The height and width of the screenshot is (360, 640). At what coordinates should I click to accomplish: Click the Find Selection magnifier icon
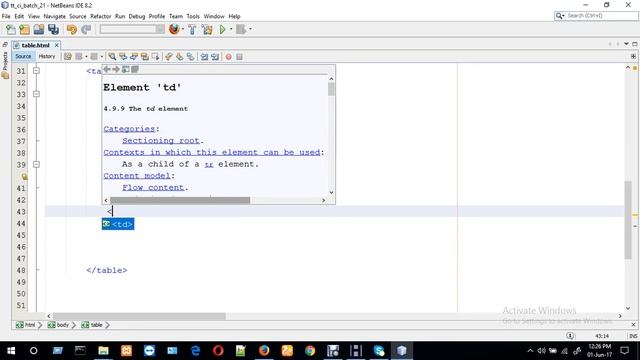(112, 57)
